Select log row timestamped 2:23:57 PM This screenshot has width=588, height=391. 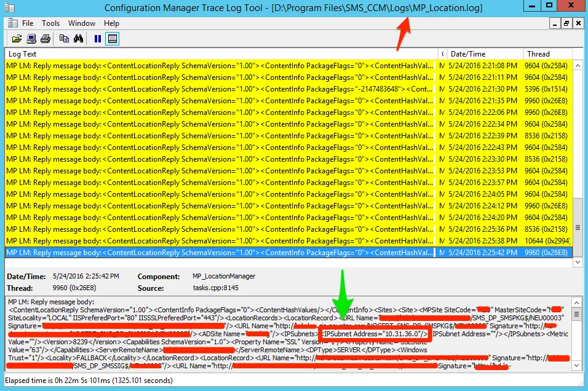coord(288,182)
